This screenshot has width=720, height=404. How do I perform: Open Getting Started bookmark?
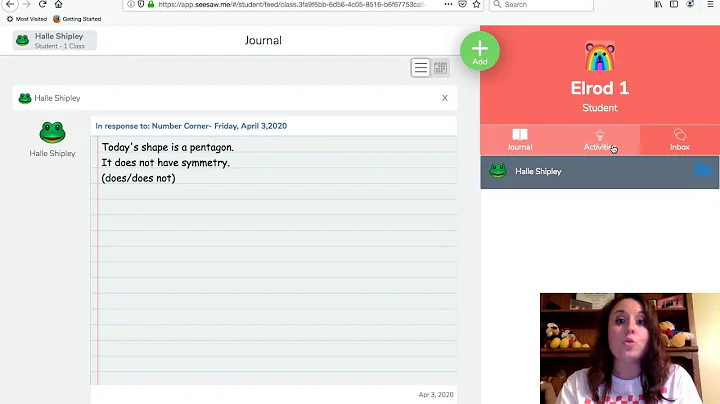tap(77, 19)
